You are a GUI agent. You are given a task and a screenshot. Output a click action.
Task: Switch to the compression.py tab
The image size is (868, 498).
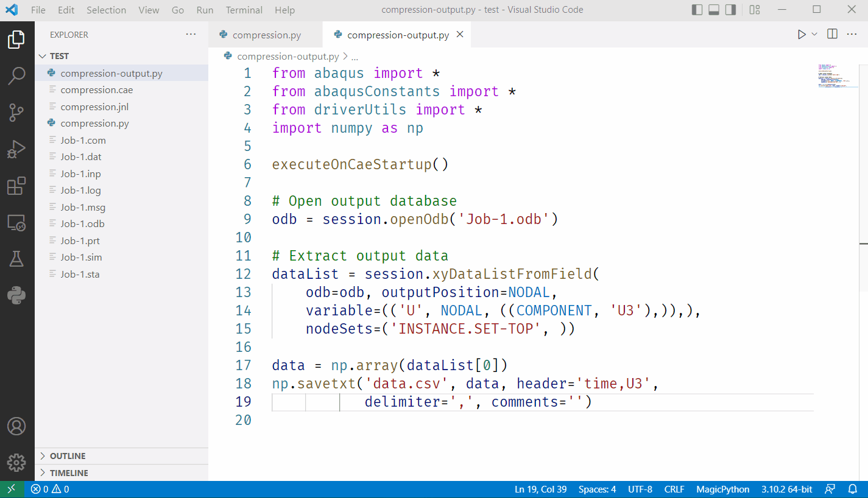point(266,35)
